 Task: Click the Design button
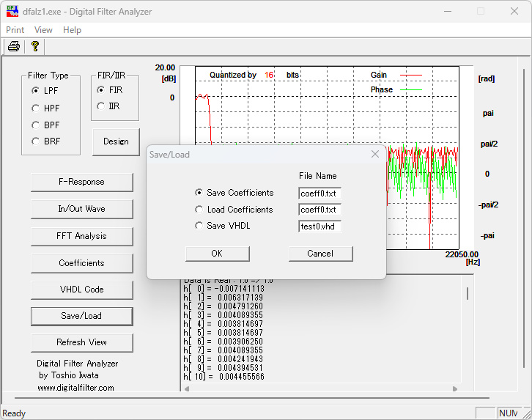coord(116,141)
